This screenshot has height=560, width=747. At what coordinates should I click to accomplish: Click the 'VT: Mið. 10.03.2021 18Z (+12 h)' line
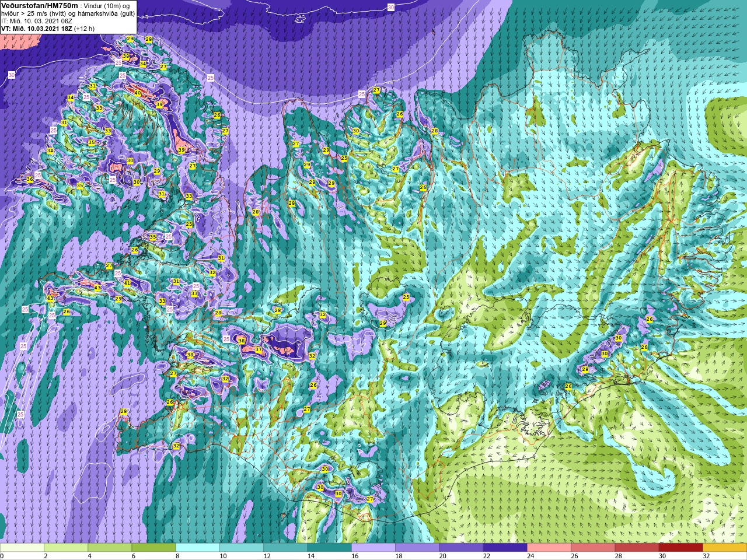click(48, 28)
